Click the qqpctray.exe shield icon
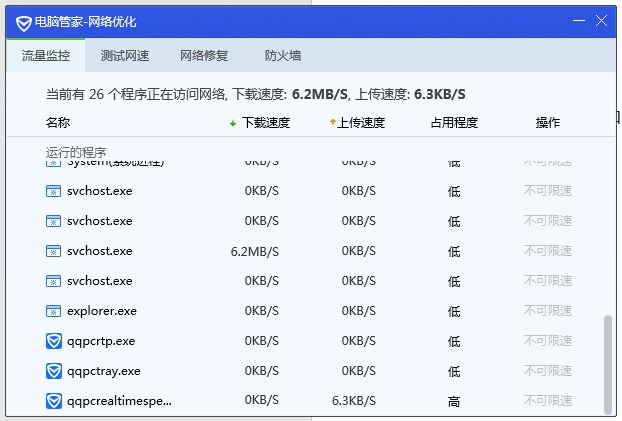This screenshot has width=622, height=421. [x=54, y=371]
